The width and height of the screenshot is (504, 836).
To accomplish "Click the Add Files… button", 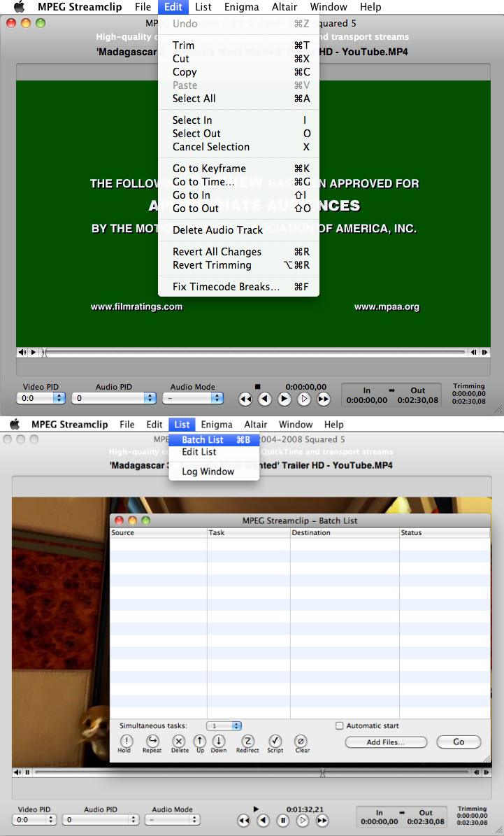I will click(386, 742).
